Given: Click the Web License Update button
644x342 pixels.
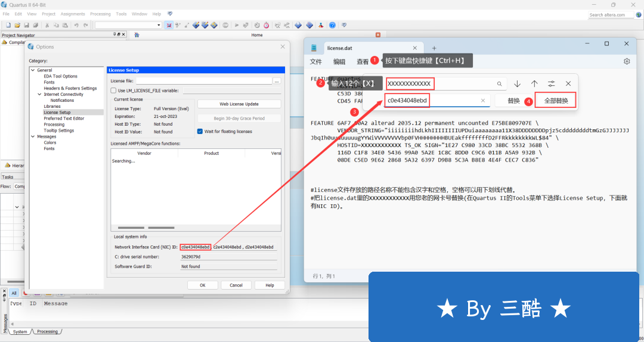Looking at the screenshot, I should point(239,104).
